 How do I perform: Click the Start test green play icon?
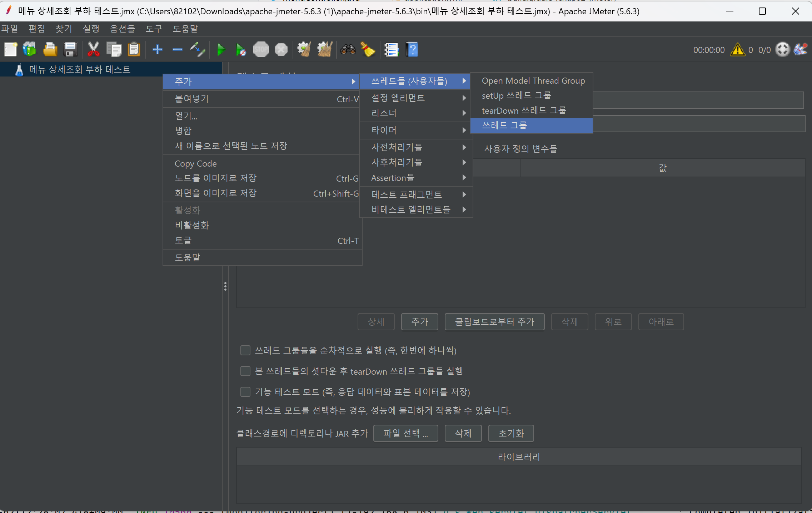(x=221, y=50)
